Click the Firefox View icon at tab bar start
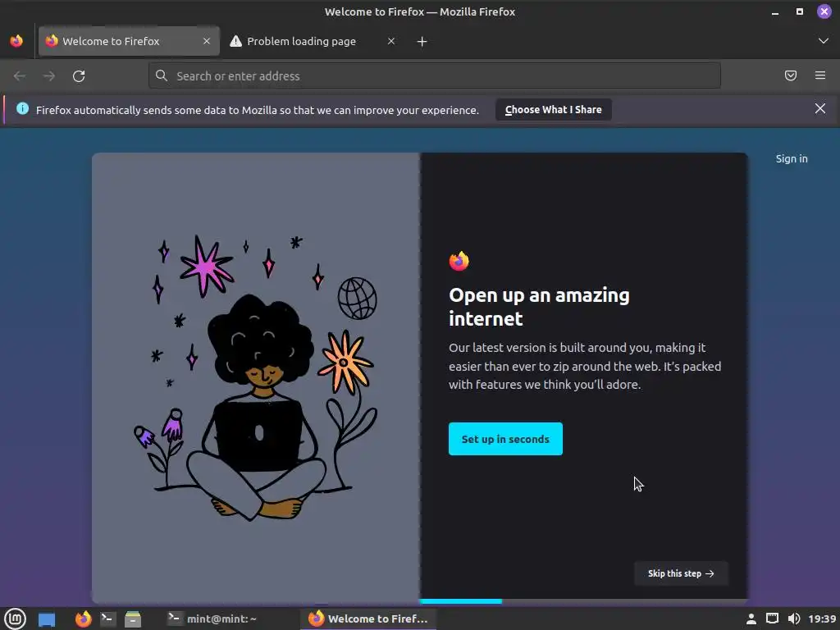Screen dimensions: 840x630 pyautogui.click(x=16, y=41)
